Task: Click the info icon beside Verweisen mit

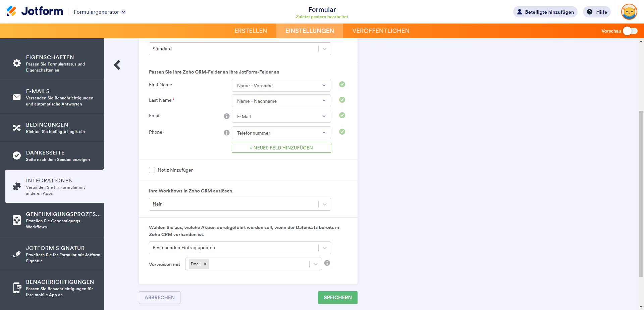Action: pyautogui.click(x=327, y=263)
